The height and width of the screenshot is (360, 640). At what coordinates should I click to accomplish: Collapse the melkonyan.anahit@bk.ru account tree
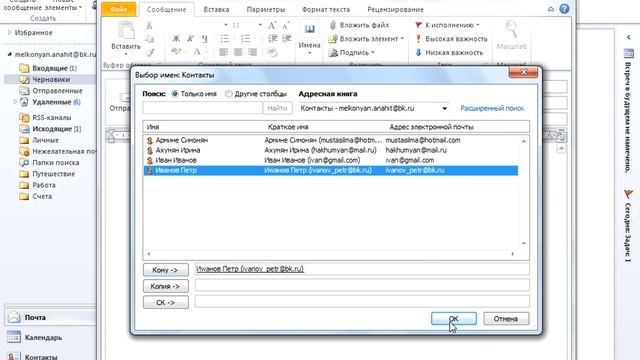click(x=9, y=54)
